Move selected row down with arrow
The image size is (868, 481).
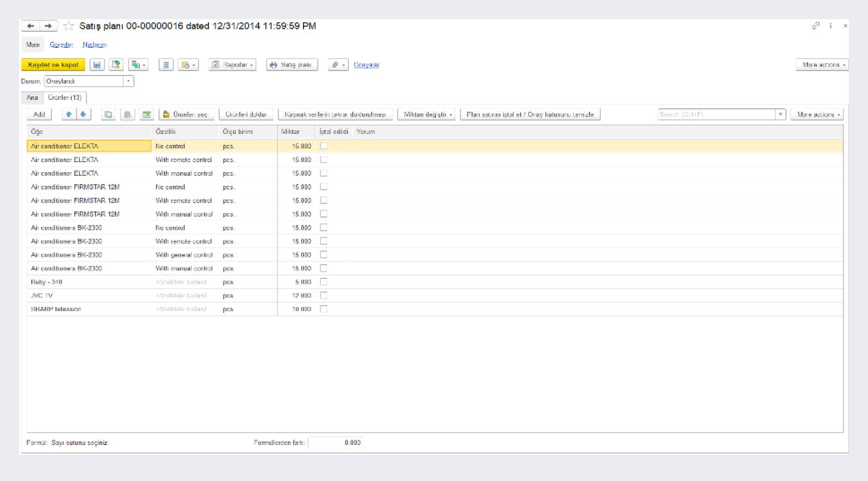click(x=83, y=114)
